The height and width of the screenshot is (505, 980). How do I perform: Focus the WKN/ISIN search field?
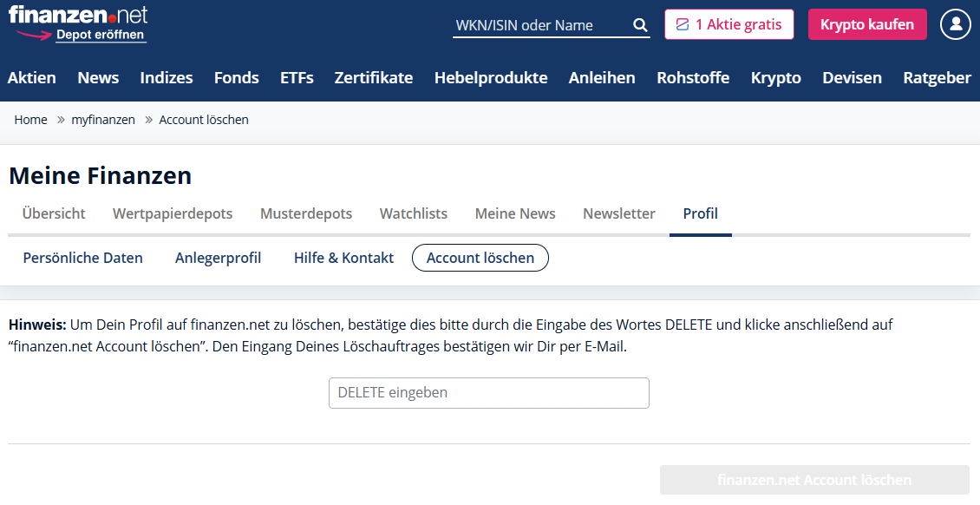pyautogui.click(x=539, y=25)
